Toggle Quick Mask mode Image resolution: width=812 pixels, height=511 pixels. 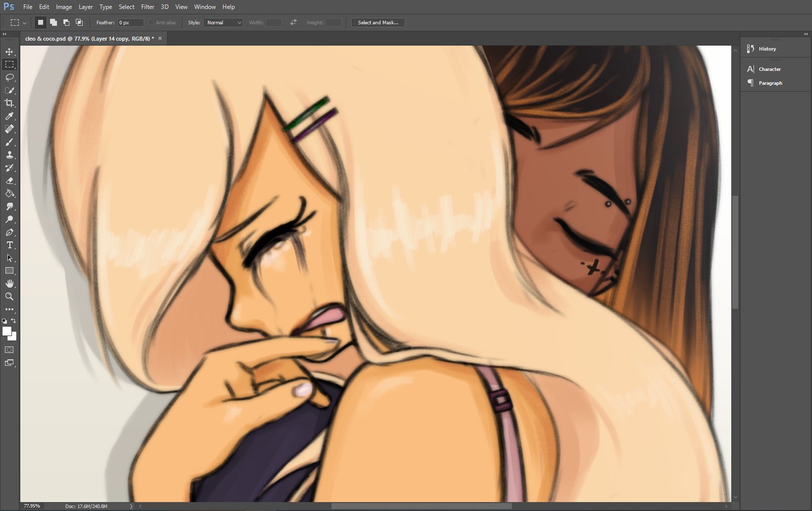pos(9,350)
